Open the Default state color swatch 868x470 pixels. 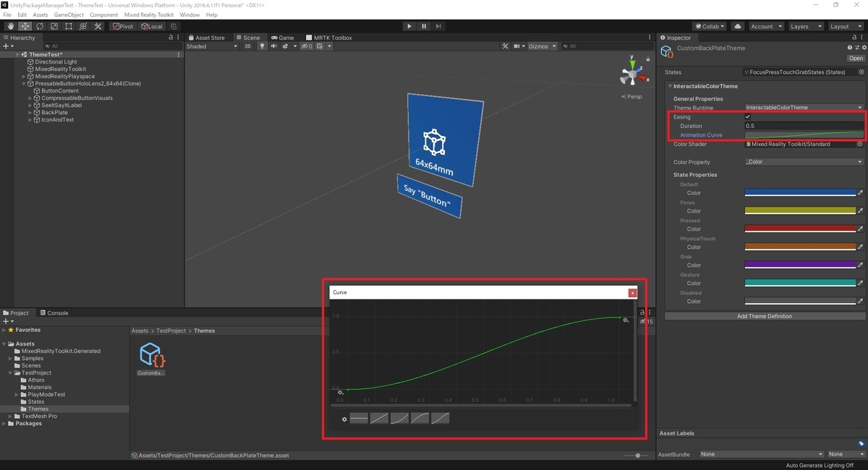click(x=800, y=193)
